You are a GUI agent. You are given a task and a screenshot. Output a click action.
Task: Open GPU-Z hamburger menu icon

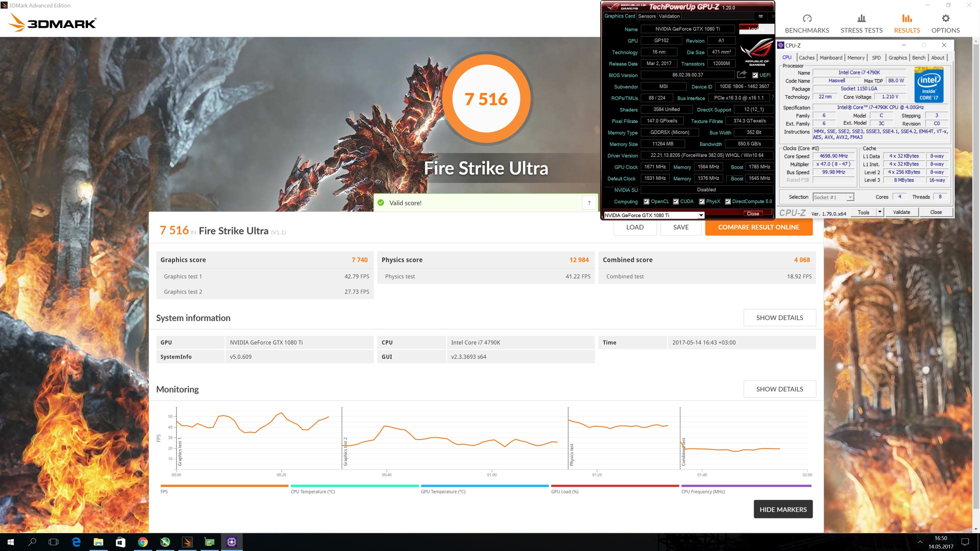pyautogui.click(x=773, y=16)
